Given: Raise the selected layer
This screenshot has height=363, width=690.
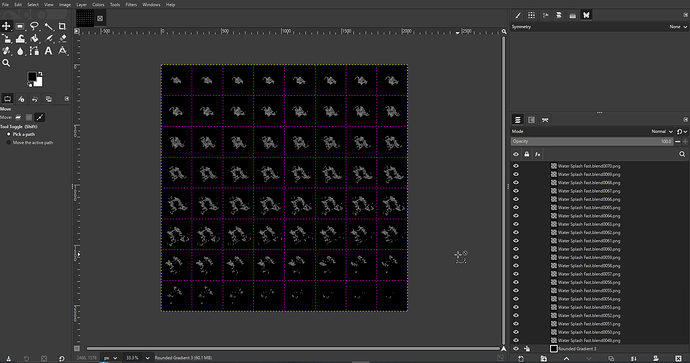Looking at the screenshot, I should pyautogui.click(x=566, y=359).
